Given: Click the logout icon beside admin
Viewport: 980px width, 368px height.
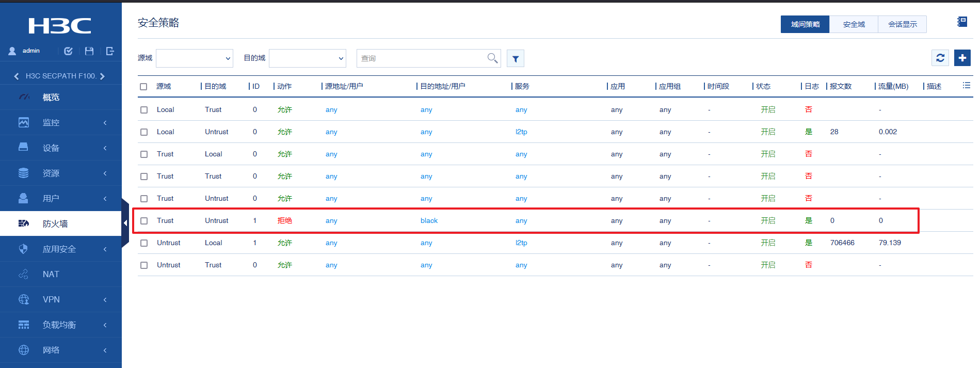Looking at the screenshot, I should click(x=110, y=51).
